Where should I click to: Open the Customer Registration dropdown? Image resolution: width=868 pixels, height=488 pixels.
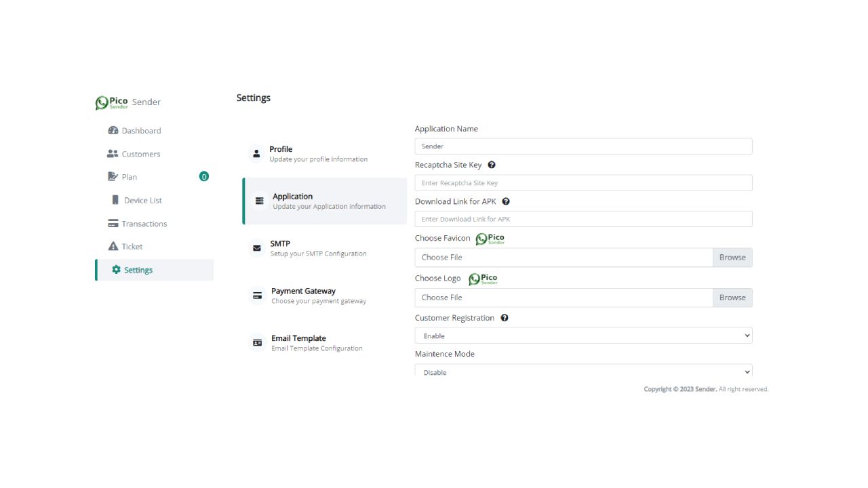click(x=583, y=335)
